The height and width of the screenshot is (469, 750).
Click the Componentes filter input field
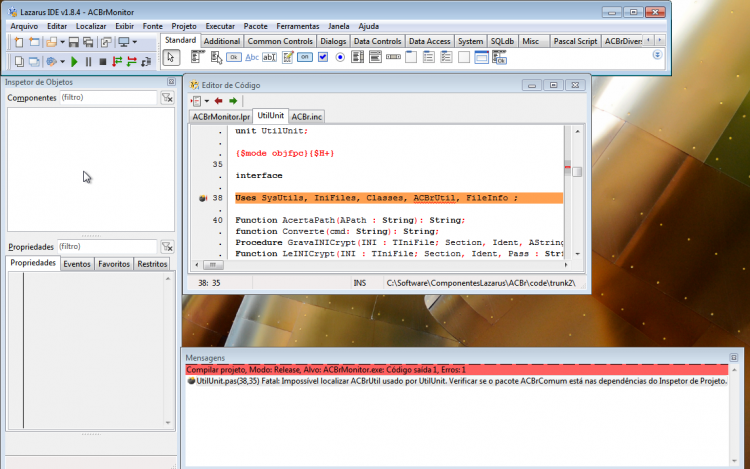click(108, 98)
